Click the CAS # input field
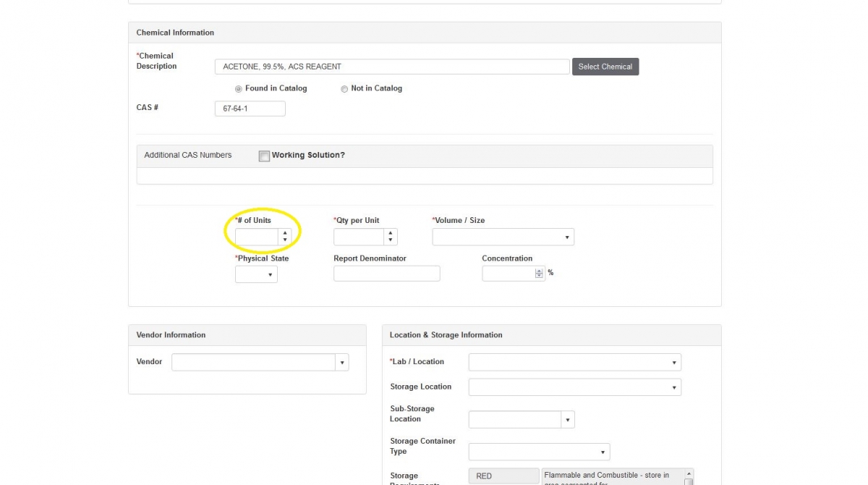Viewport: 868px width, 485px height. pos(249,108)
